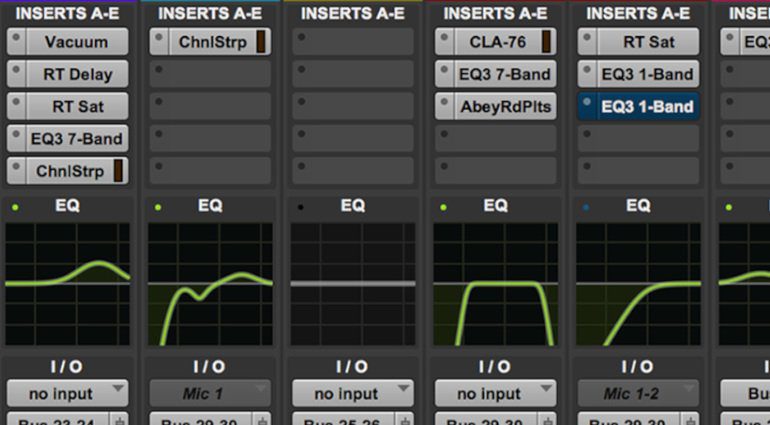The image size is (770, 425).
Task: Toggle the blue EQ dot on the Mic 1-2 channel
Action: coord(586,207)
